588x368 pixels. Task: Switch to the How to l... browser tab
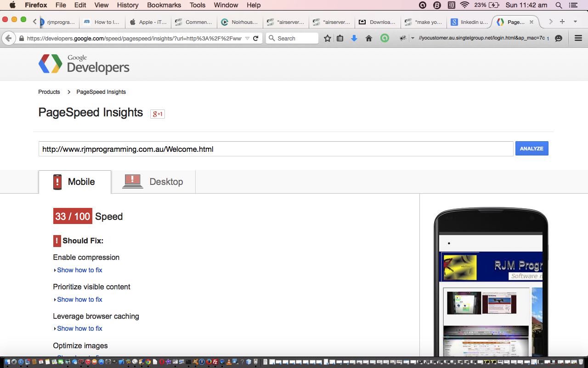click(102, 22)
